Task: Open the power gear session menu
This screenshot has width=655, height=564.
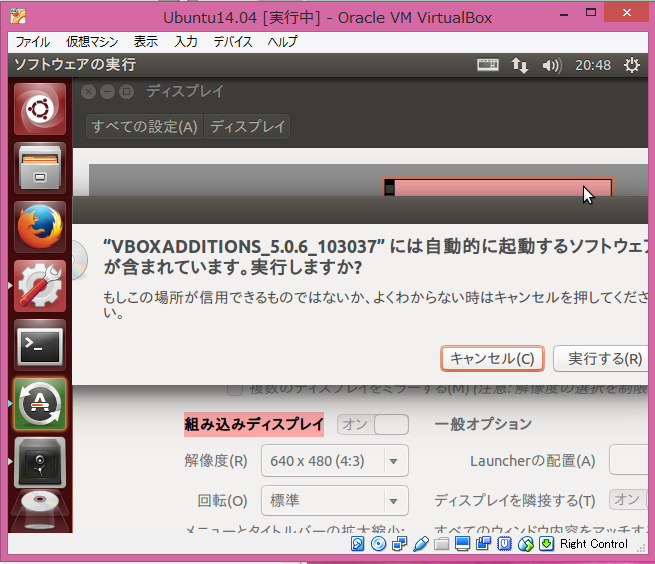Action: click(x=632, y=65)
